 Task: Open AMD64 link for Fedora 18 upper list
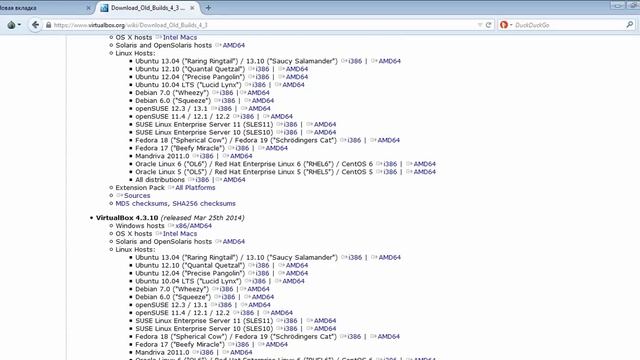[x=389, y=140]
